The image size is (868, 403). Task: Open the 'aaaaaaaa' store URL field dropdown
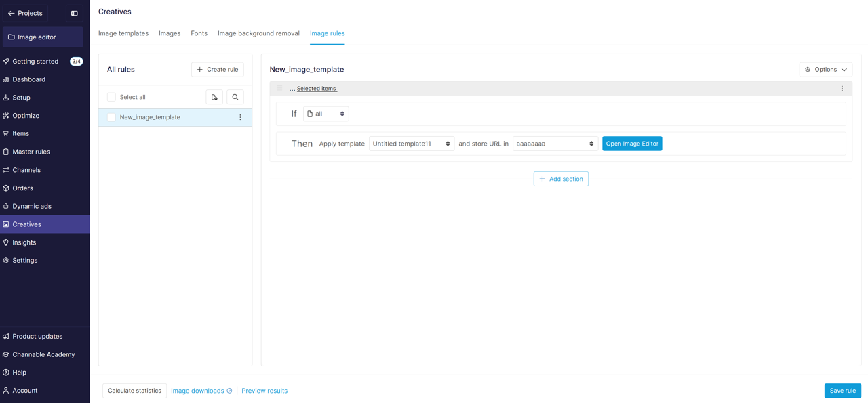click(x=555, y=144)
